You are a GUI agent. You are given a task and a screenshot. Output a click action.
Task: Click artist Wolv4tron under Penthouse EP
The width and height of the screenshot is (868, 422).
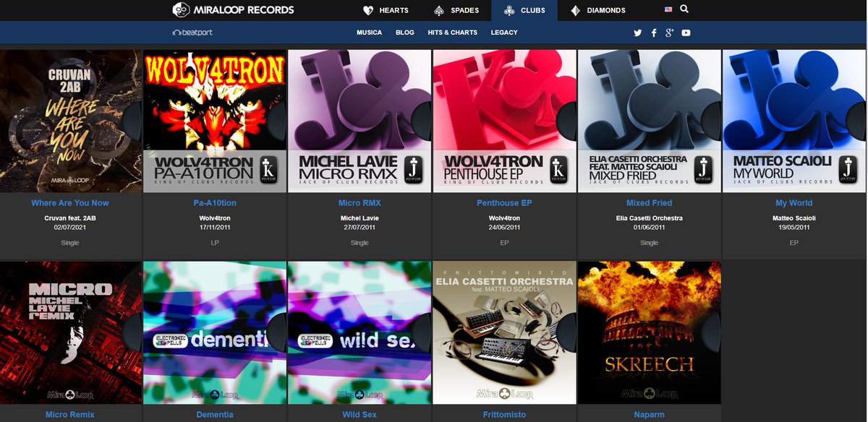[x=504, y=218]
